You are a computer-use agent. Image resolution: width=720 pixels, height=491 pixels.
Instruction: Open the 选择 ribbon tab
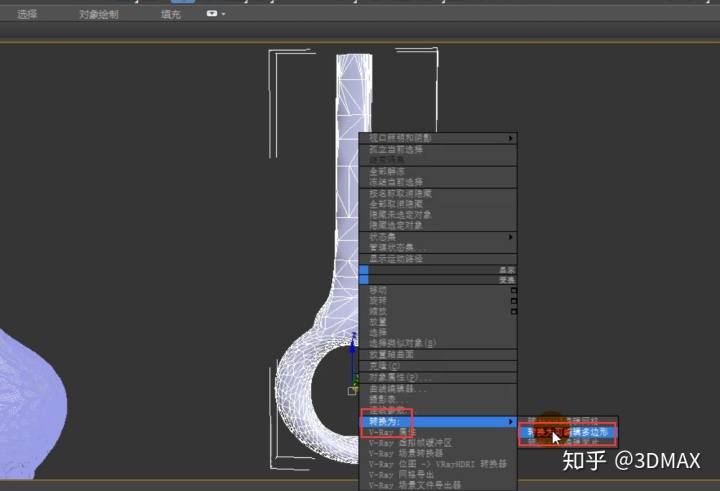pyautogui.click(x=27, y=14)
